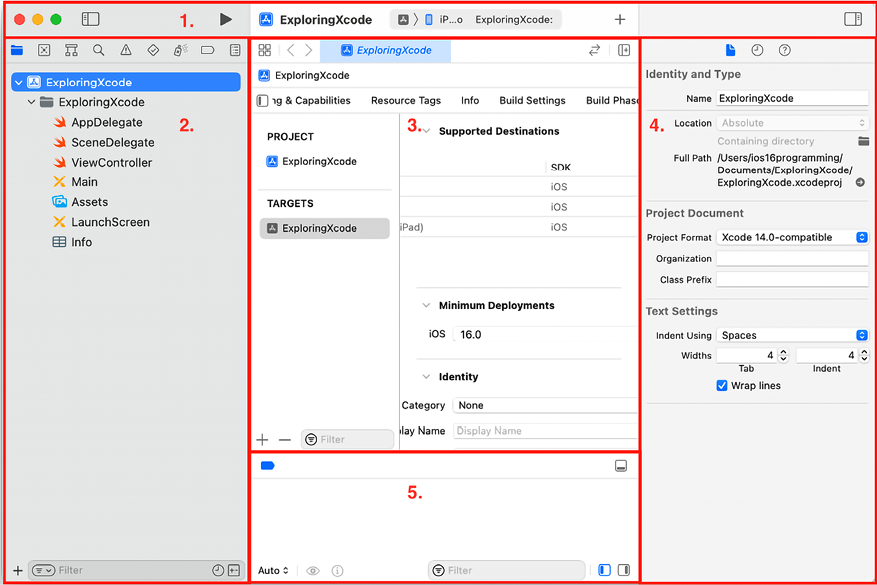Open Project Format dropdown
This screenshot has width=877, height=585.
click(x=792, y=237)
